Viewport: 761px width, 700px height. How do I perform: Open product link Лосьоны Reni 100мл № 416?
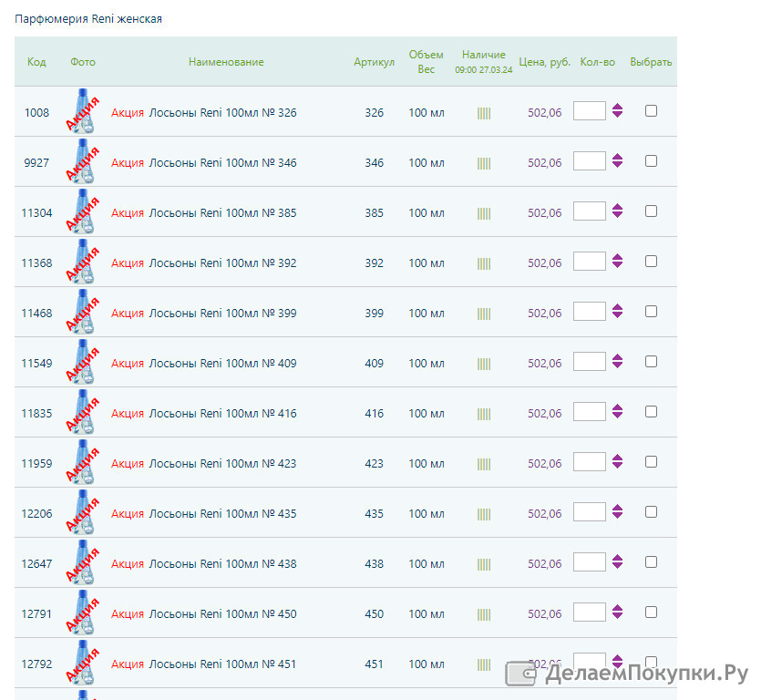pos(222,414)
